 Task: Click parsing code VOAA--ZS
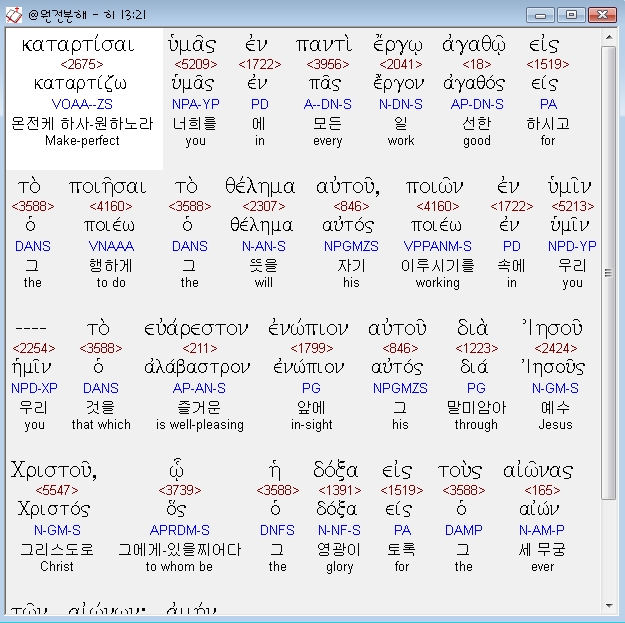click(82, 104)
